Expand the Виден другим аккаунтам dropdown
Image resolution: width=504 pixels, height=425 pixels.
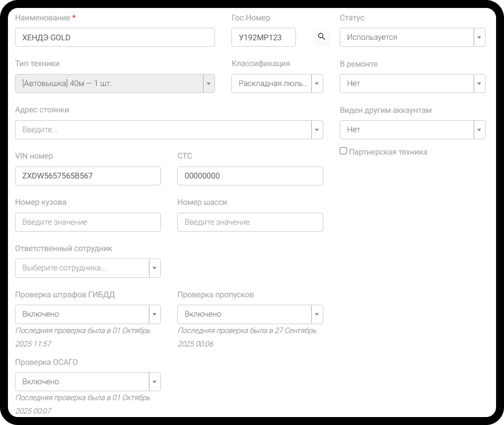point(412,130)
